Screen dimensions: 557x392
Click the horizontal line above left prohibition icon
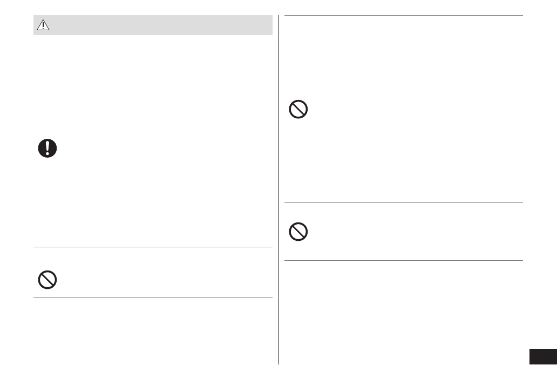153,247
